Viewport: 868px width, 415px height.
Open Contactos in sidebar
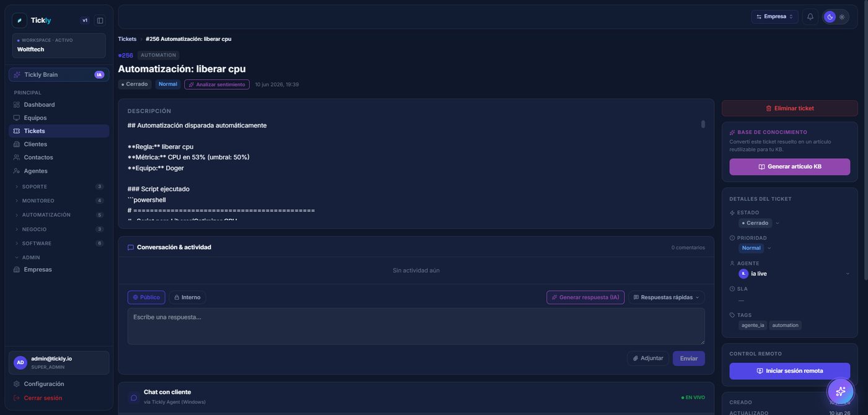click(x=59, y=158)
